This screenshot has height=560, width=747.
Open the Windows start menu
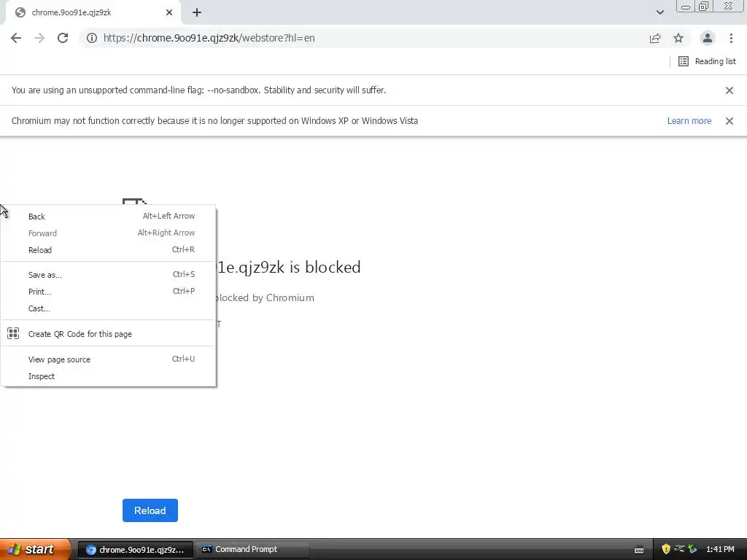(35, 549)
